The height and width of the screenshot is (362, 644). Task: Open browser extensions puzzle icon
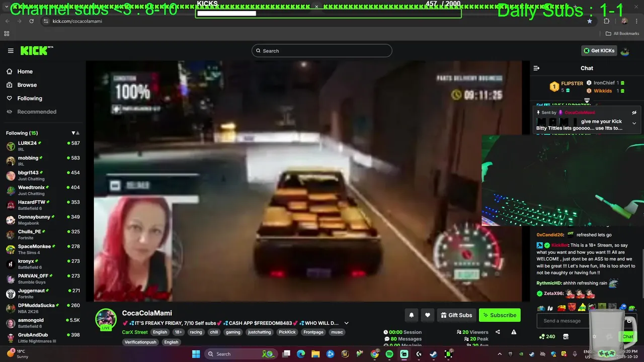(606, 21)
